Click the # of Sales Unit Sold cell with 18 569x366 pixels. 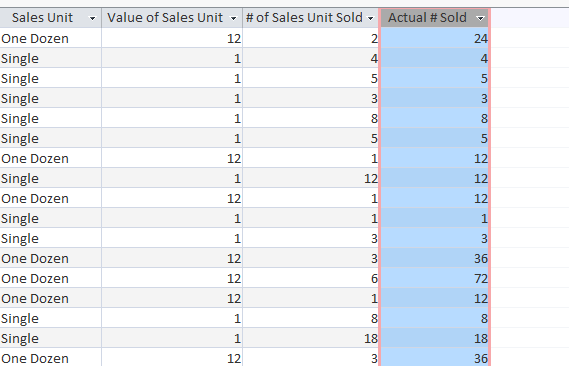311,338
